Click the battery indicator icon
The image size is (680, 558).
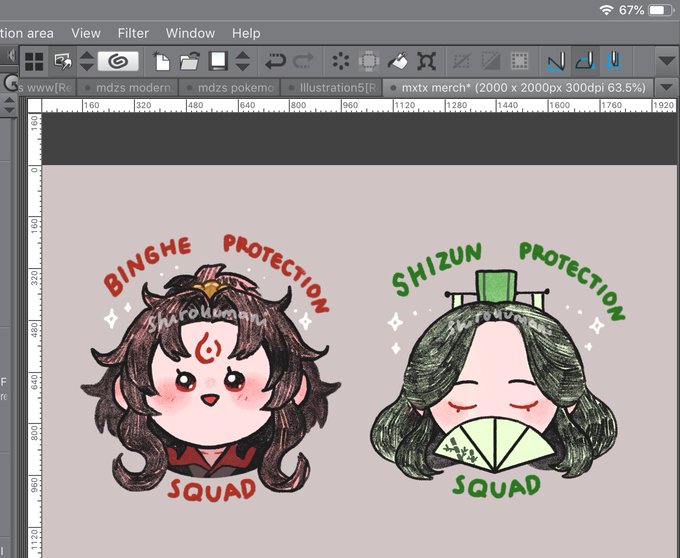click(662, 10)
